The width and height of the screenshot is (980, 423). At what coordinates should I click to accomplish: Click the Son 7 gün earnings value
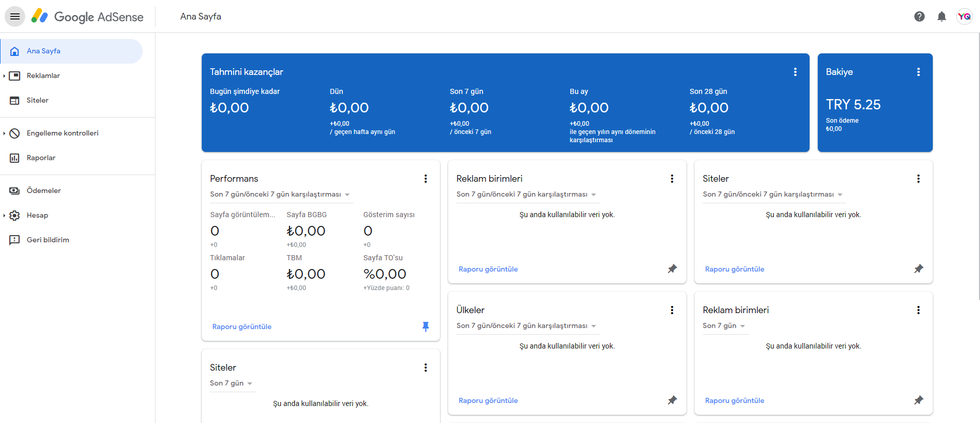point(469,108)
